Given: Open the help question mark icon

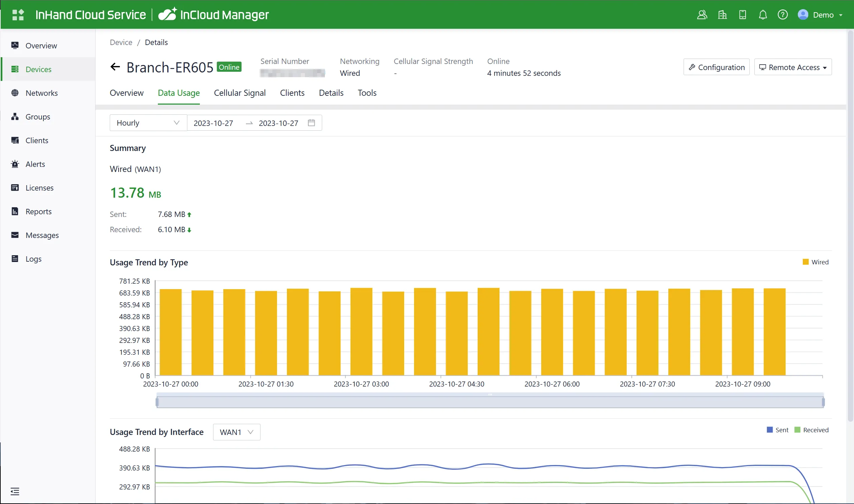Looking at the screenshot, I should tap(783, 15).
